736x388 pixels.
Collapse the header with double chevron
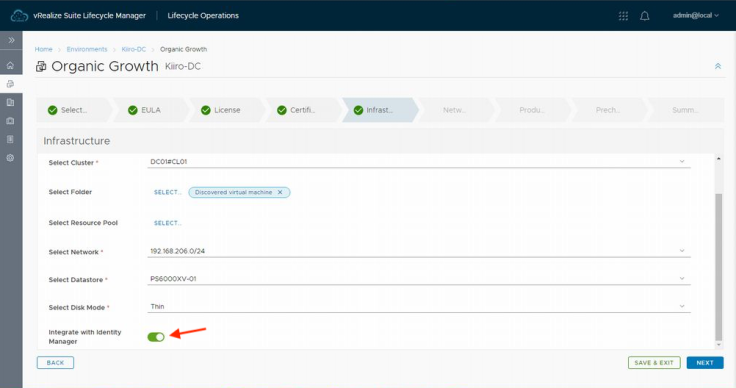click(718, 66)
